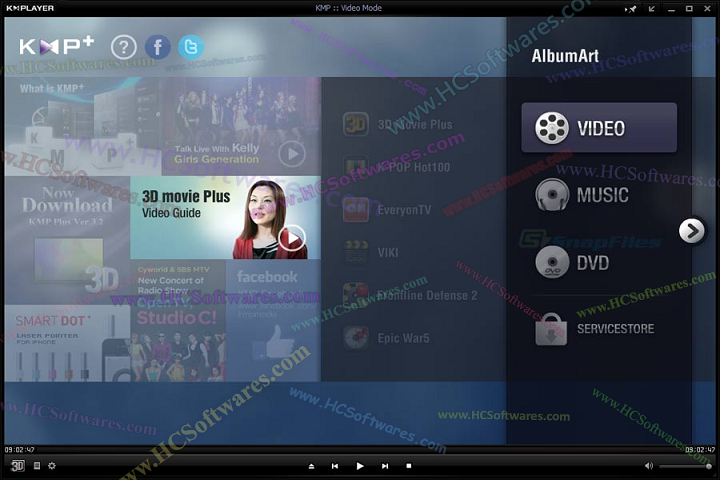Open KPOP Hot100 app
720x480 pixels.
click(397, 167)
